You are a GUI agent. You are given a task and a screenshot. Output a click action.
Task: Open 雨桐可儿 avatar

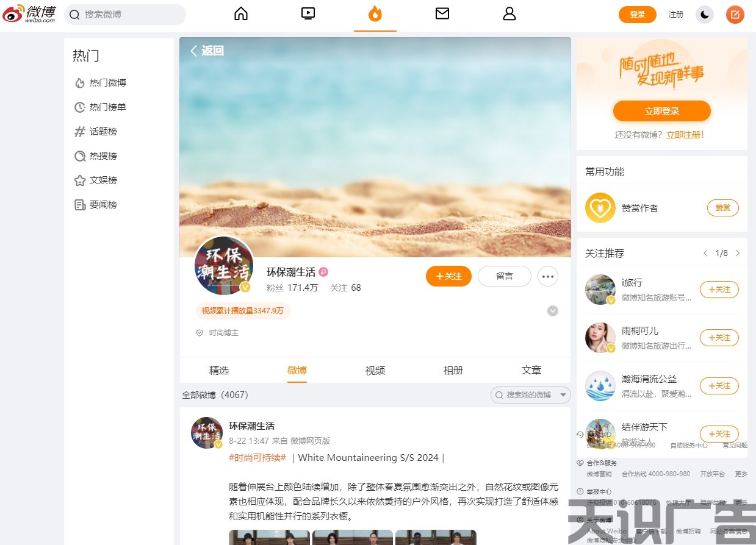click(600, 338)
